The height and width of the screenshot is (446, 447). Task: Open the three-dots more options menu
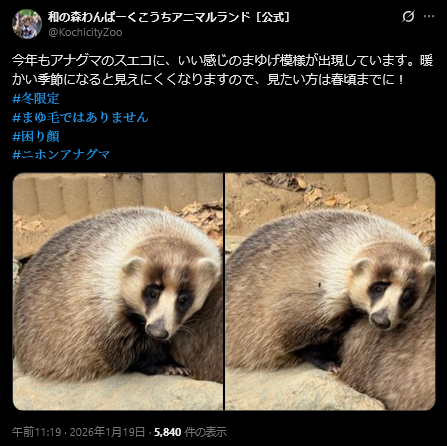(429, 16)
